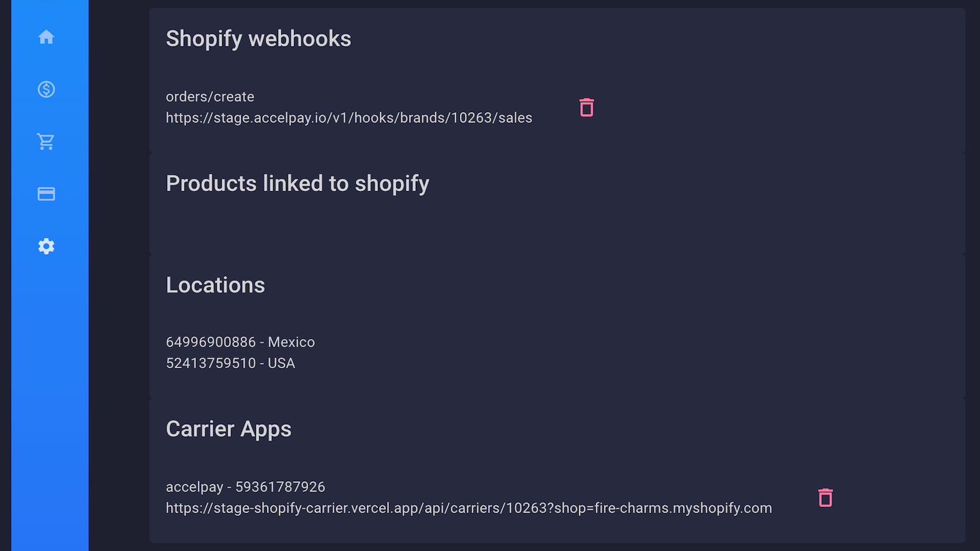Select the Home icon in the sidebar
This screenshot has width=980, height=551.
tap(46, 37)
